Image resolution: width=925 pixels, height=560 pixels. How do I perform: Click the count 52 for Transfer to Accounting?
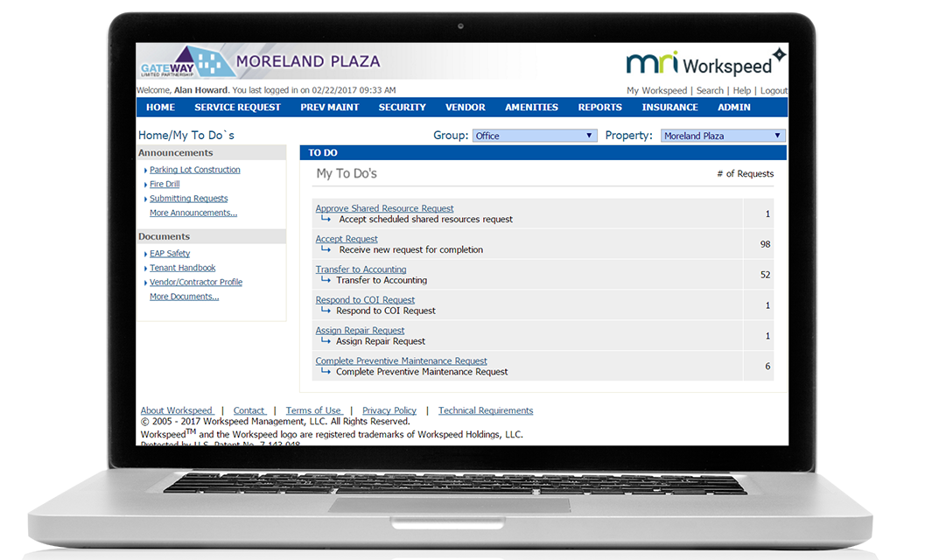pos(765,275)
